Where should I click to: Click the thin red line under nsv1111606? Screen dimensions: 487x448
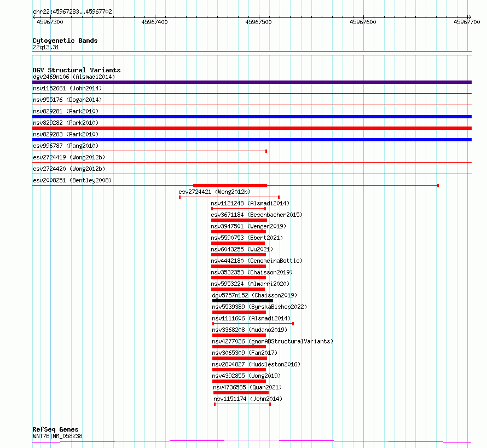click(x=253, y=324)
